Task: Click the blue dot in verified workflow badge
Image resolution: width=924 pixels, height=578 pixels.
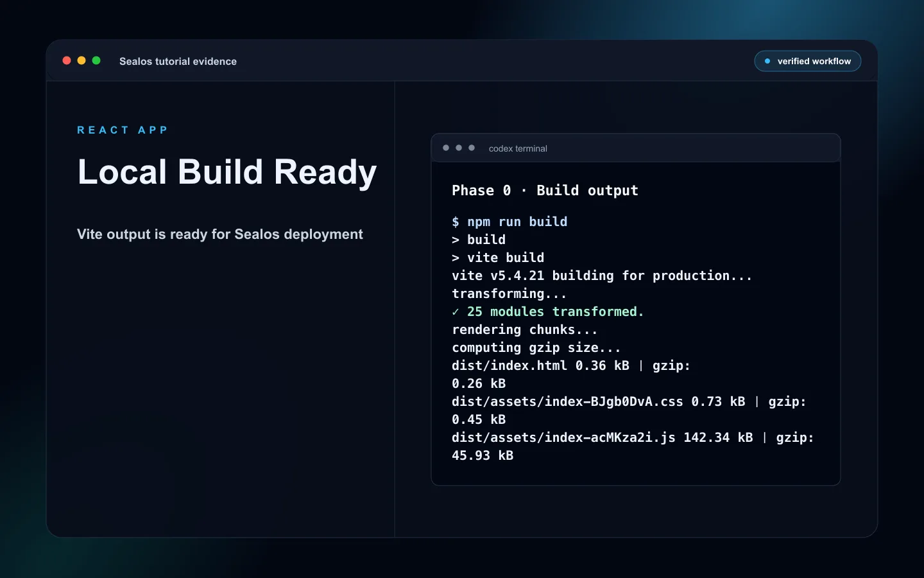Action: click(x=767, y=61)
